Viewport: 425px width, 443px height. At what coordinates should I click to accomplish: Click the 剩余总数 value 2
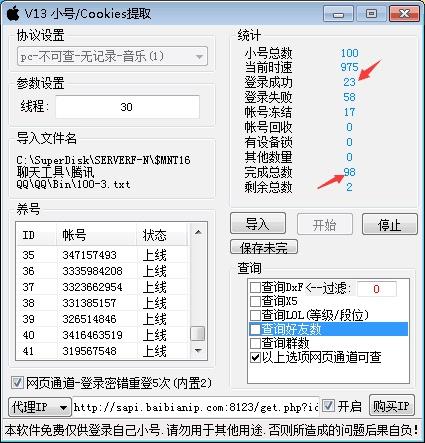pos(349,187)
